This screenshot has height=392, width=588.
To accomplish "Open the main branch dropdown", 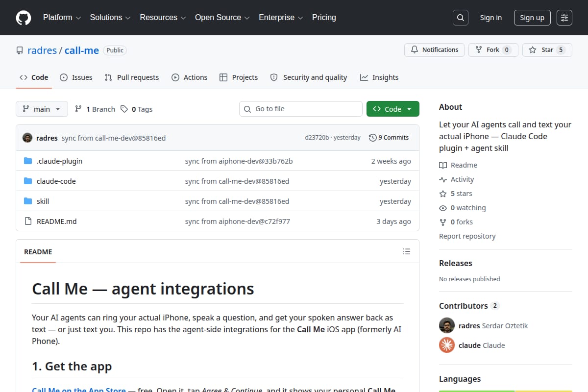I will coord(42,109).
